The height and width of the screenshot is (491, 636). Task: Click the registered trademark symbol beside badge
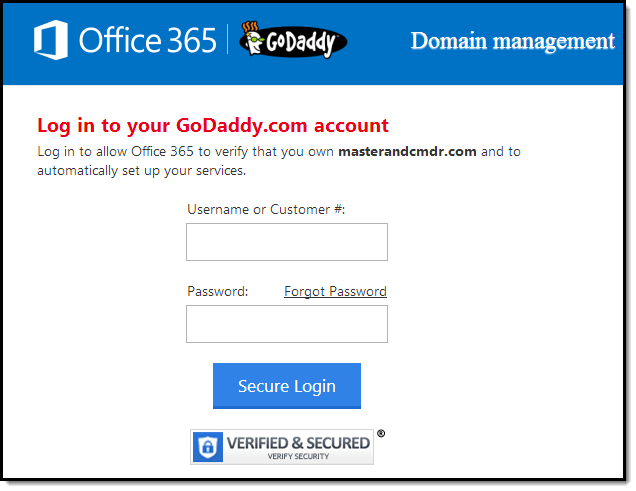(x=380, y=434)
